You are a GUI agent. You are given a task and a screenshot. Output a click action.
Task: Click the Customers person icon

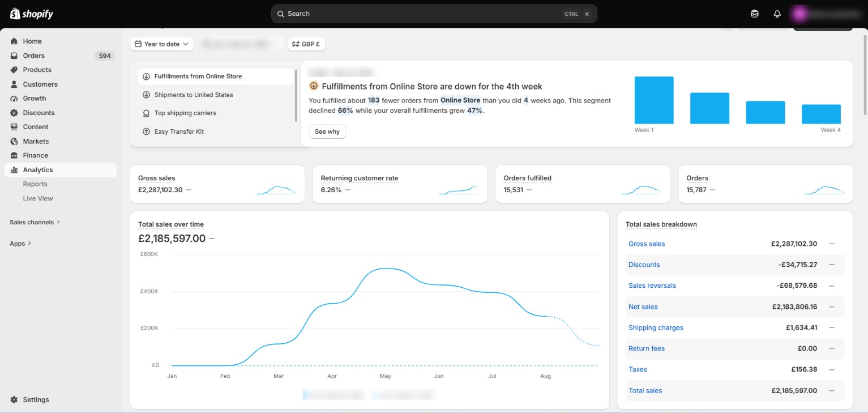point(14,84)
